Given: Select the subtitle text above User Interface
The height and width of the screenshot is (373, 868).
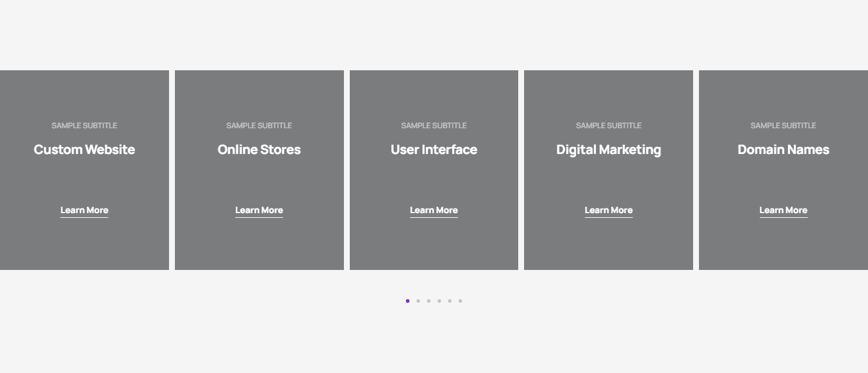Looking at the screenshot, I should [x=434, y=125].
